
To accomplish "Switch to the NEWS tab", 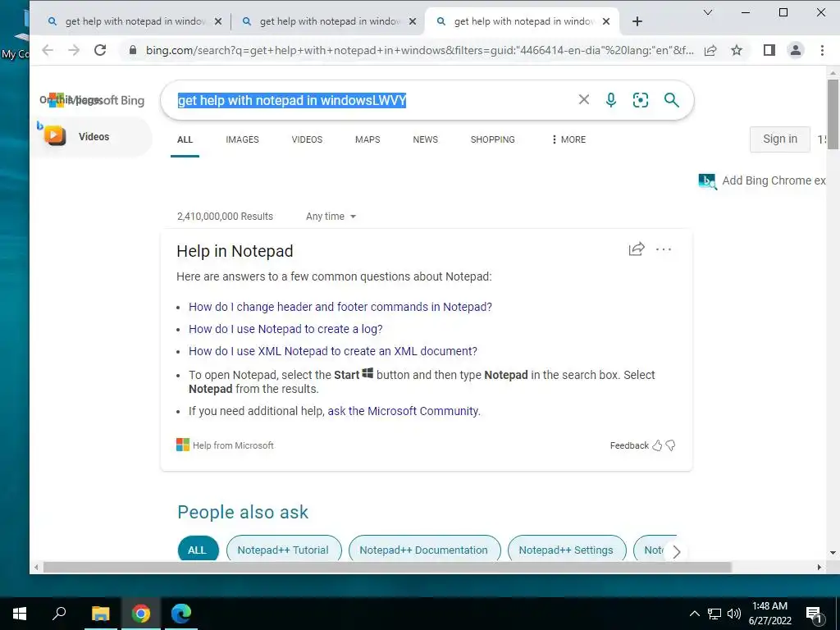I will pos(426,139).
